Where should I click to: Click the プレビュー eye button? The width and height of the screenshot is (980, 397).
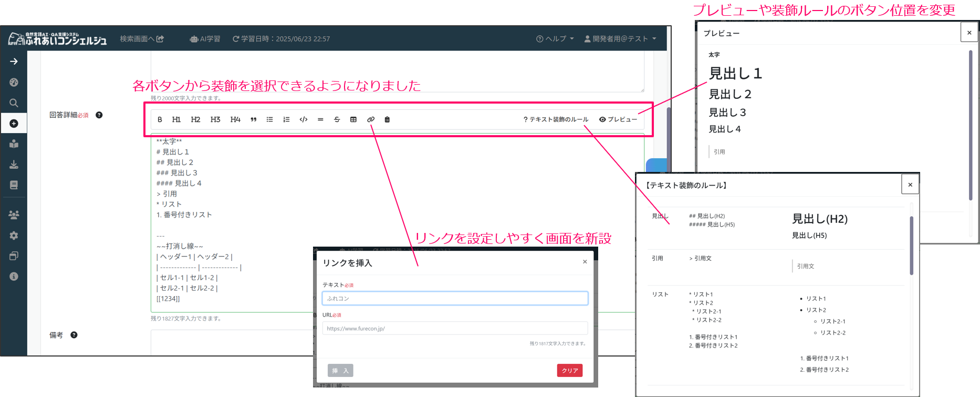(618, 120)
